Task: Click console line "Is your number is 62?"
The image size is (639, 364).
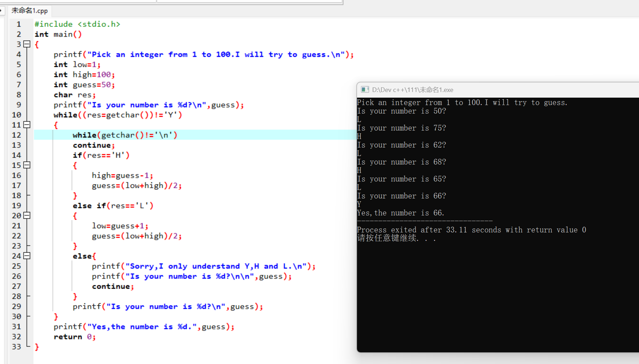Action: (402, 145)
